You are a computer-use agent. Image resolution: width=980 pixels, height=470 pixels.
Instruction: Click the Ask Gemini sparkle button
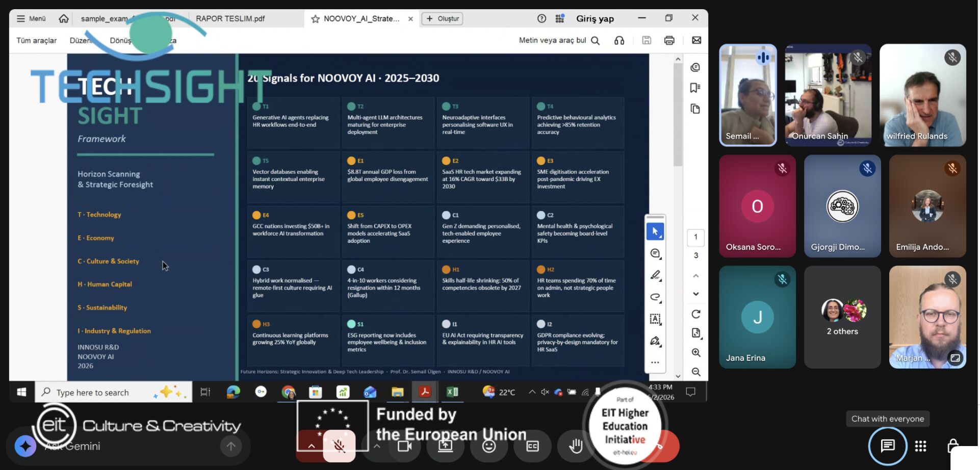[x=25, y=446]
